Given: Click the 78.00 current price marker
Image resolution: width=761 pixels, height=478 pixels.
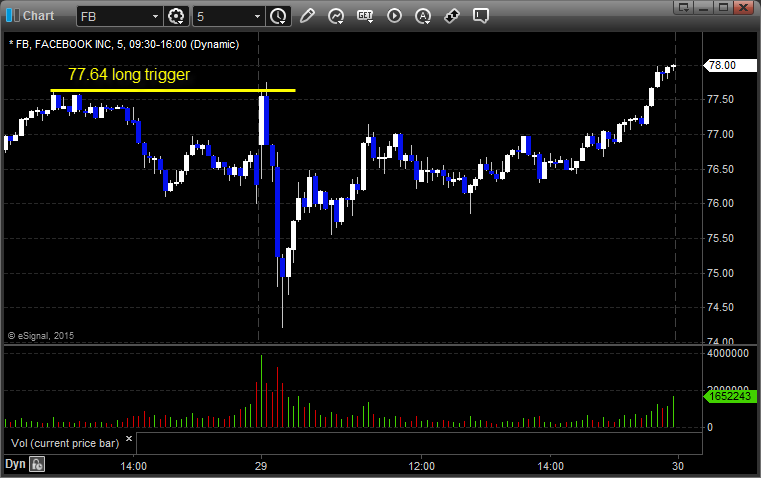Looking at the screenshot, I should pyautogui.click(x=730, y=65).
